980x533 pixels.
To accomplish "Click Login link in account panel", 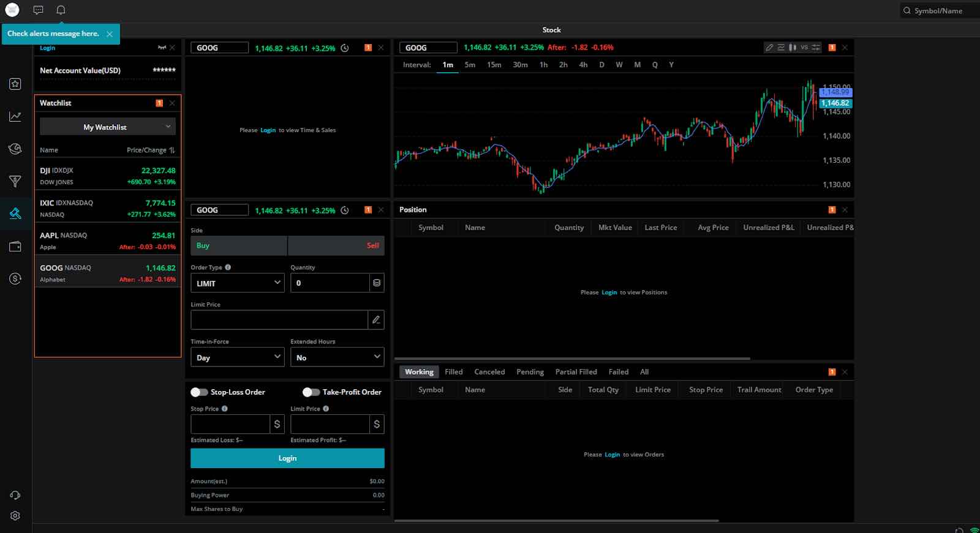I will 47,48.
